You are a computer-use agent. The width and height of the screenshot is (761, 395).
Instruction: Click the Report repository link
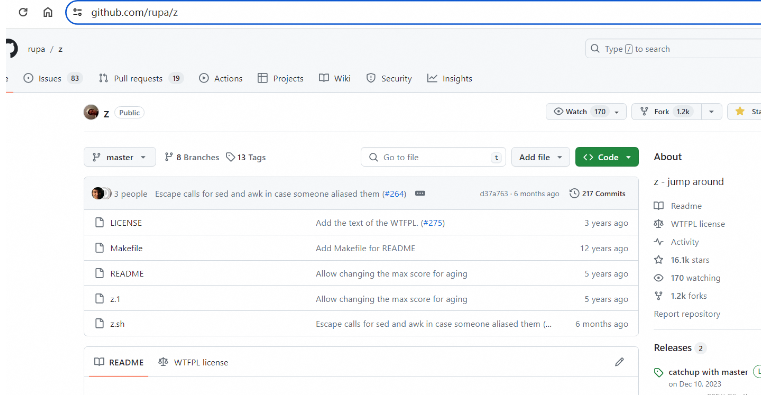[x=687, y=313]
